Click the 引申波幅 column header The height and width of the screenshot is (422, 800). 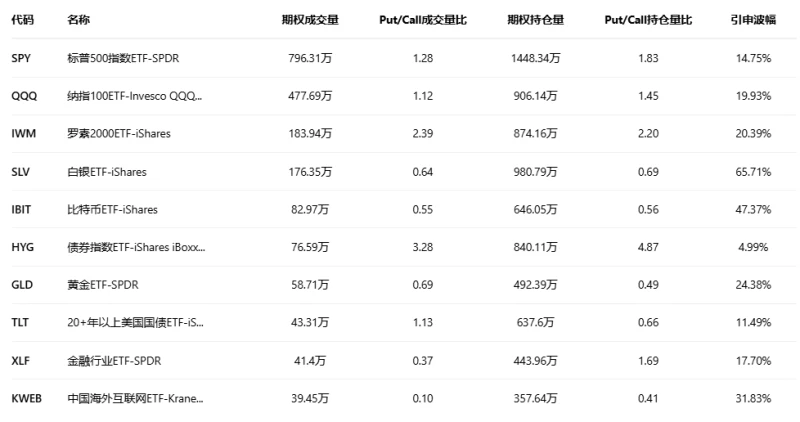(x=751, y=20)
